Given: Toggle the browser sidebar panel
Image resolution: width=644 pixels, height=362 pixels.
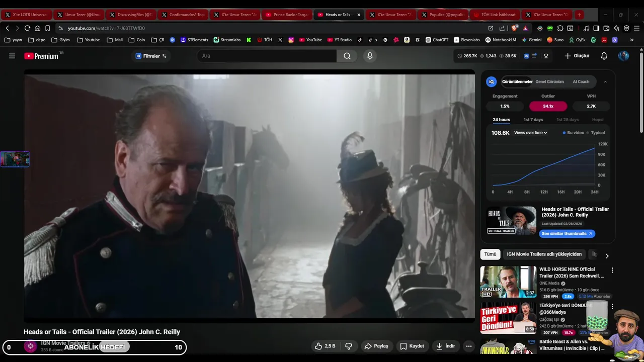Looking at the screenshot, I should (x=596, y=28).
